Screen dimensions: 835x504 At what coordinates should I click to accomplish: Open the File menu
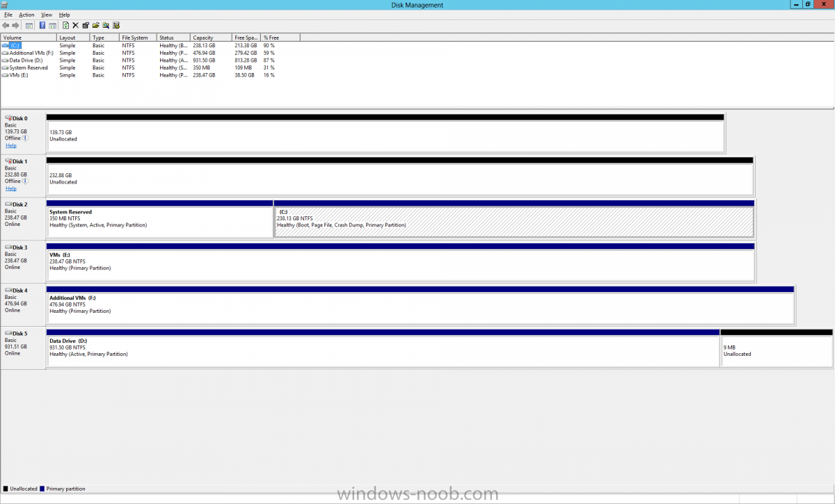click(8, 15)
